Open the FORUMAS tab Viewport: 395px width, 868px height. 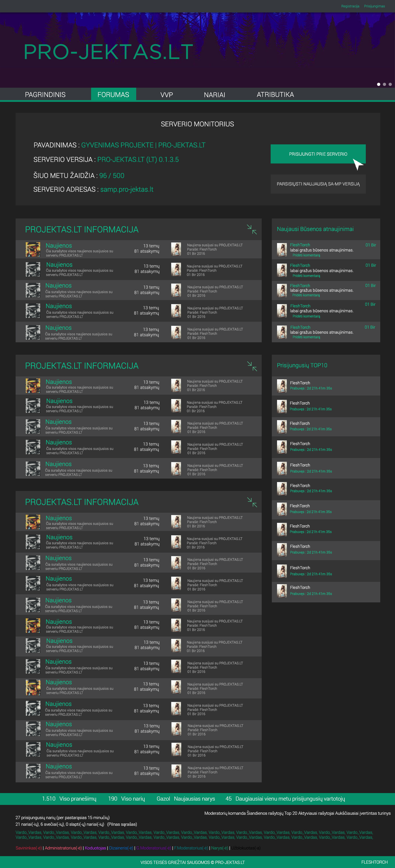(113, 94)
